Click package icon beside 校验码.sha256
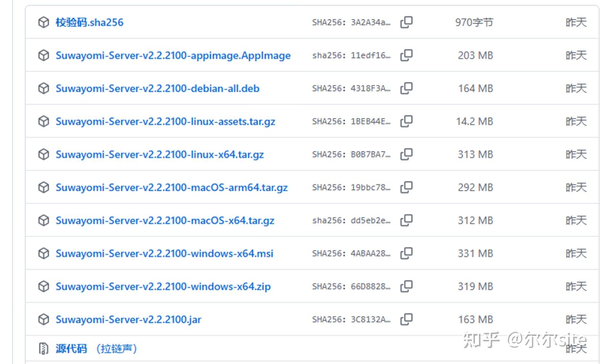Screen dimensions: 602x364 tap(43, 22)
